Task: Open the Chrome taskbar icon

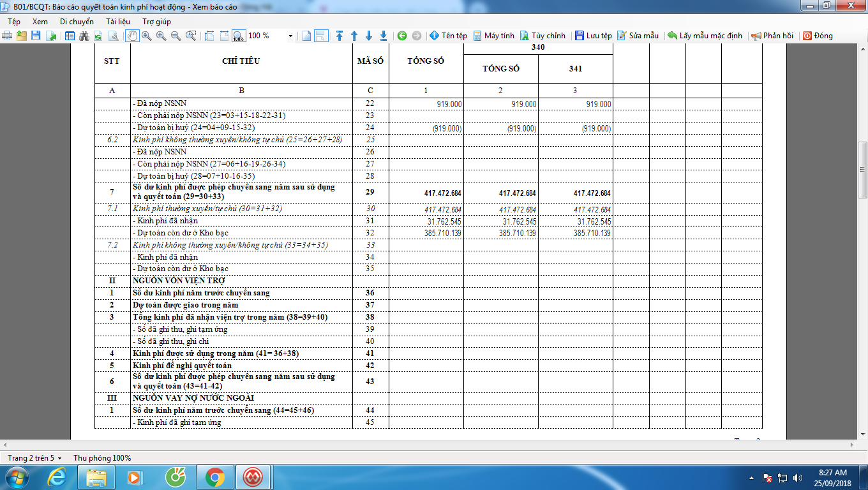Action: 214,477
